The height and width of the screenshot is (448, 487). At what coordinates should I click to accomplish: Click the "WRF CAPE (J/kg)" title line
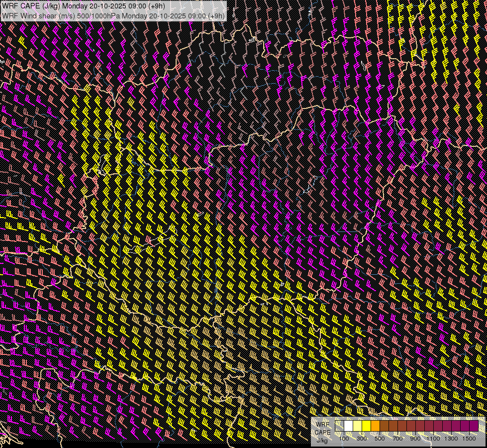(x=84, y=6)
